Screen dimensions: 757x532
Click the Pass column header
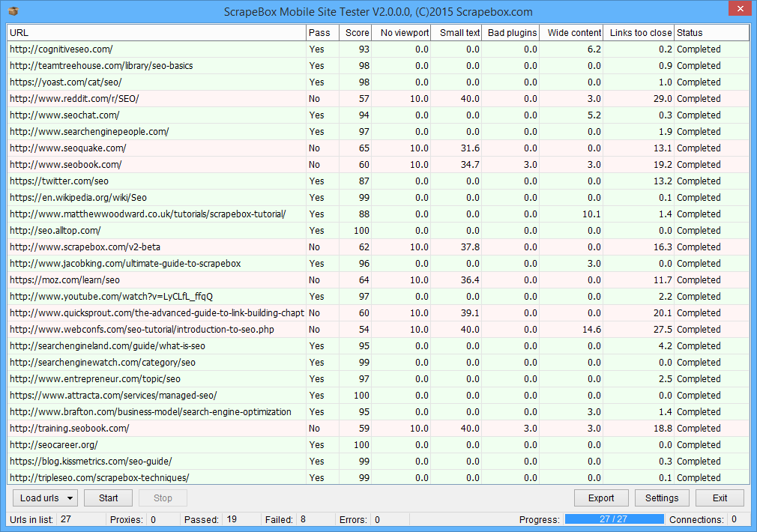pos(322,33)
